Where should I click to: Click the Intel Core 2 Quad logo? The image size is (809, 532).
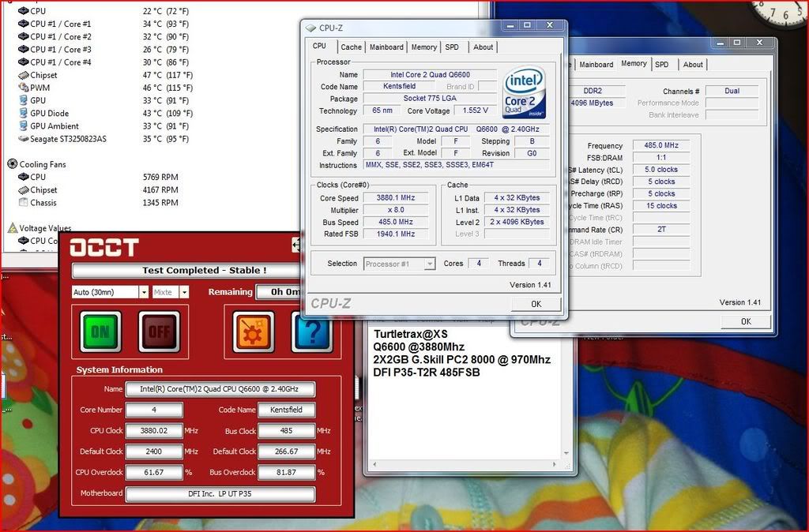[524, 92]
